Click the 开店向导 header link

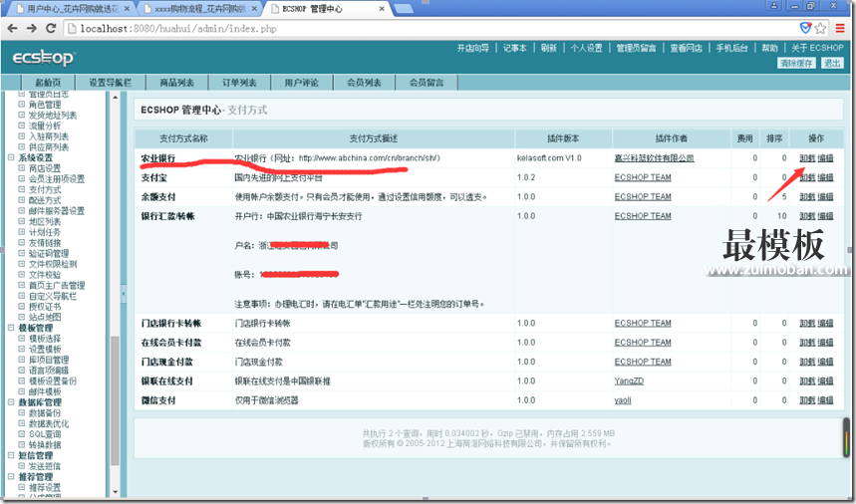472,48
